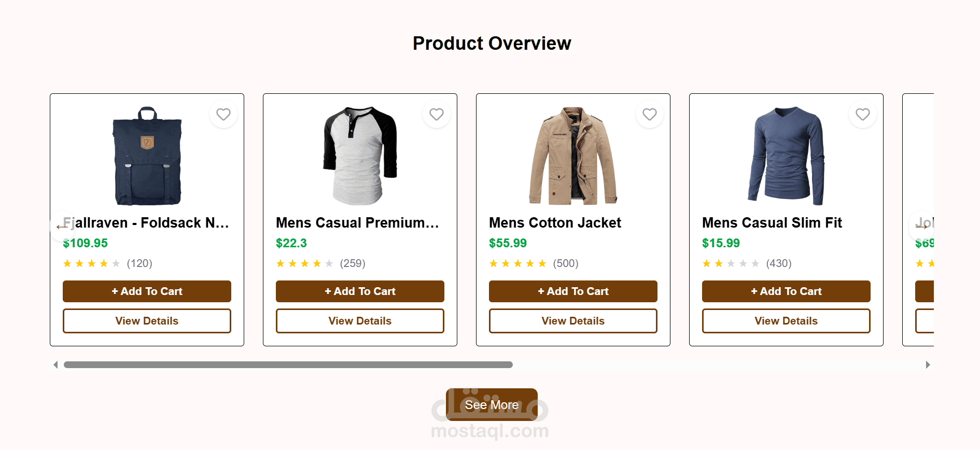Screen dimensions: 980x450
Task: Click the scrollbar left arrow
Action: click(x=55, y=365)
